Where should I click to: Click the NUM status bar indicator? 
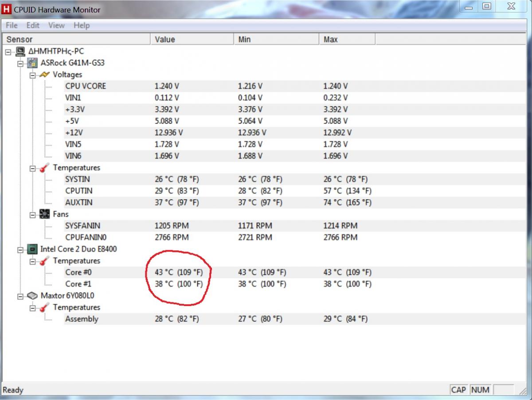click(x=481, y=390)
